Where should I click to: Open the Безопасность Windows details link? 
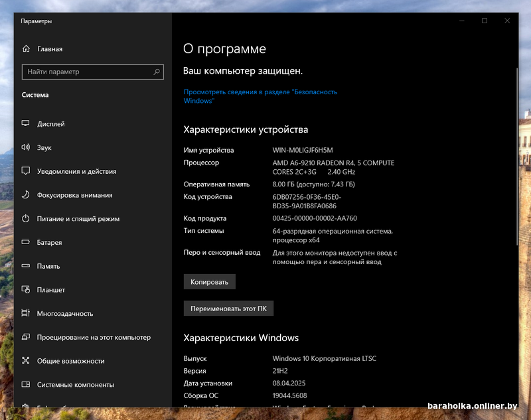260,96
